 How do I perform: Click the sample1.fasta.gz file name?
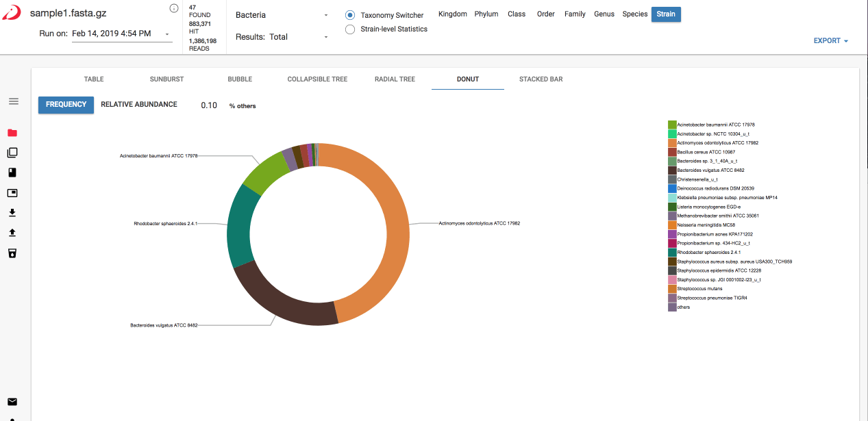(69, 13)
